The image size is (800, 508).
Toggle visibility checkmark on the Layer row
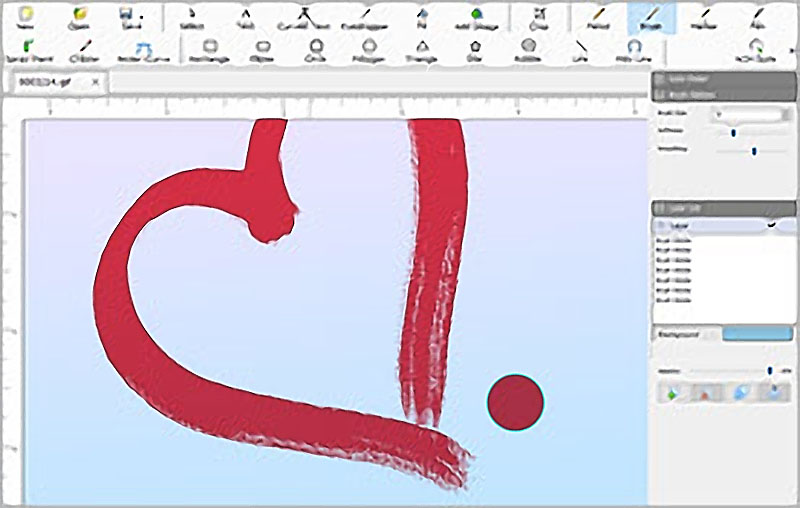click(x=772, y=226)
